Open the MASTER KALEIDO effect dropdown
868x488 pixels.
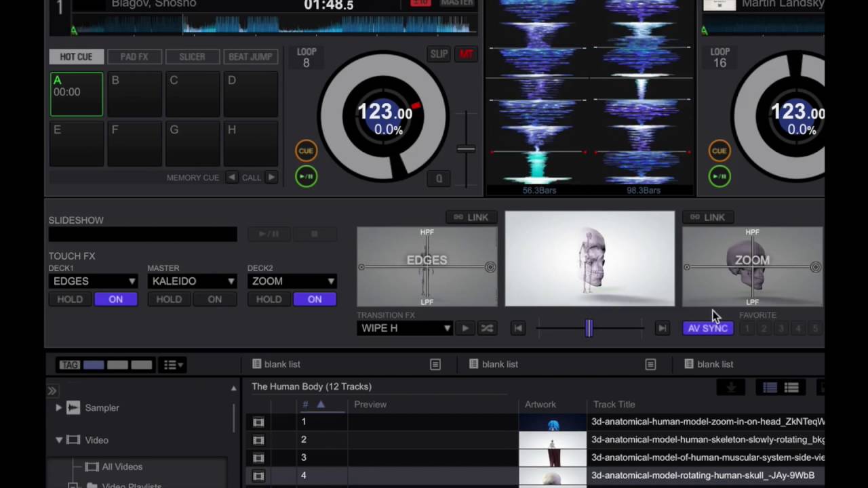click(192, 281)
